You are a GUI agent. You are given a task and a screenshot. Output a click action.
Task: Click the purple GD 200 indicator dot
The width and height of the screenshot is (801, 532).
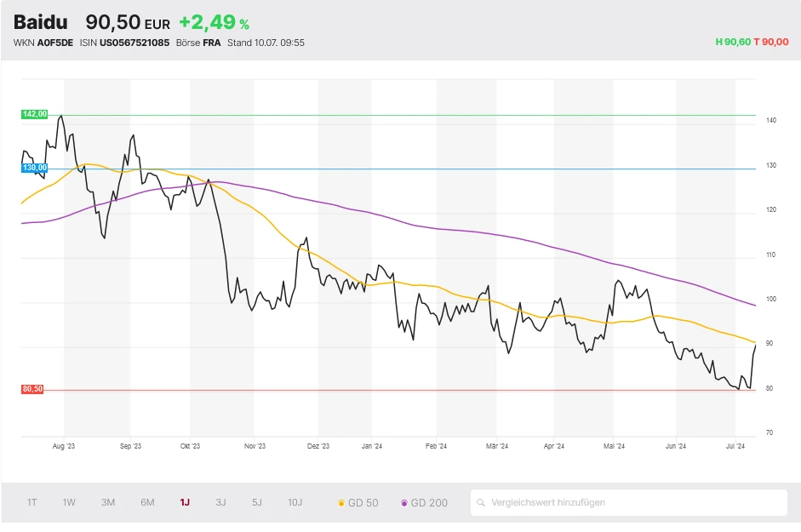406,503
